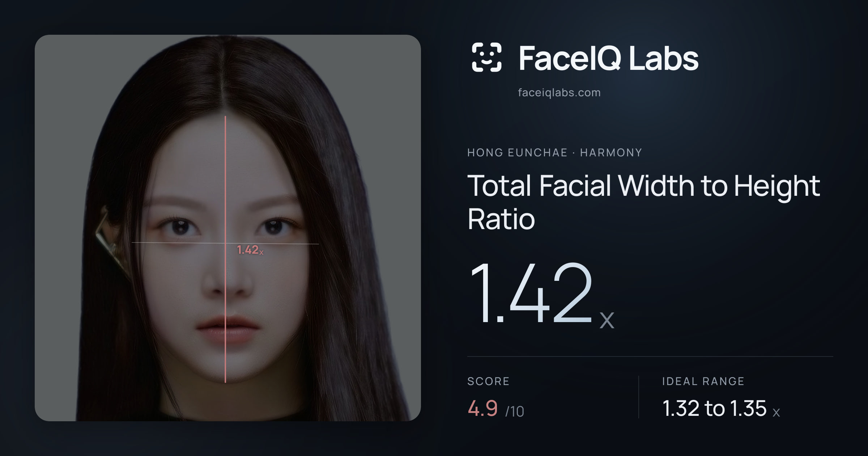868x456 pixels.
Task: Click the FaceIQ Labs face-scan logo icon
Action: (x=487, y=57)
